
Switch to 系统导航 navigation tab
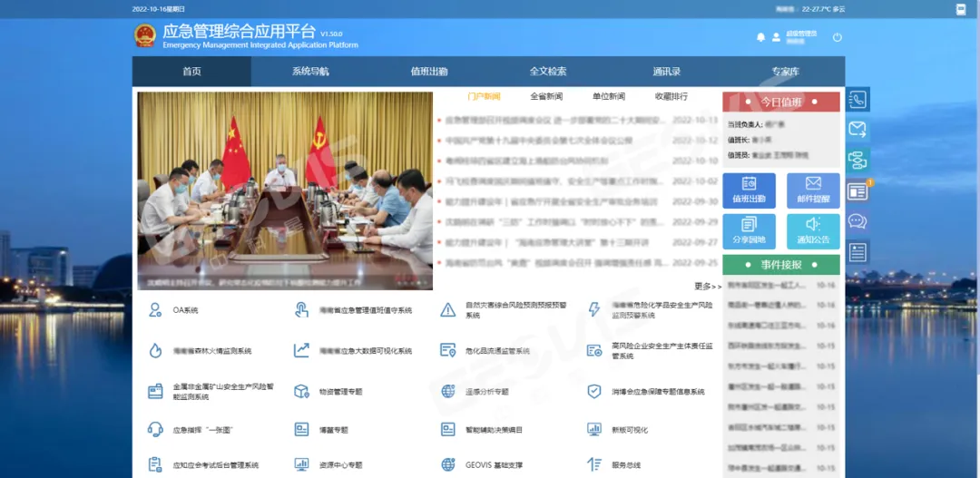pos(310,72)
